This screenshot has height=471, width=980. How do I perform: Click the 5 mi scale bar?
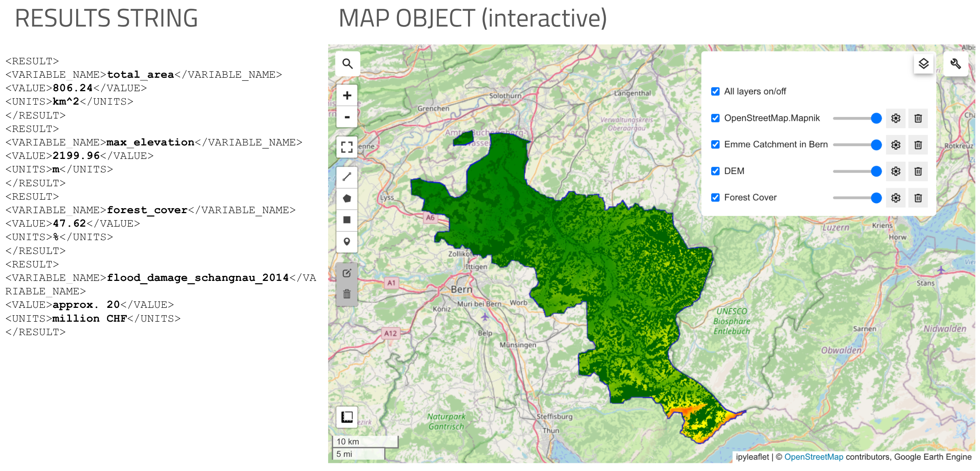(x=359, y=454)
